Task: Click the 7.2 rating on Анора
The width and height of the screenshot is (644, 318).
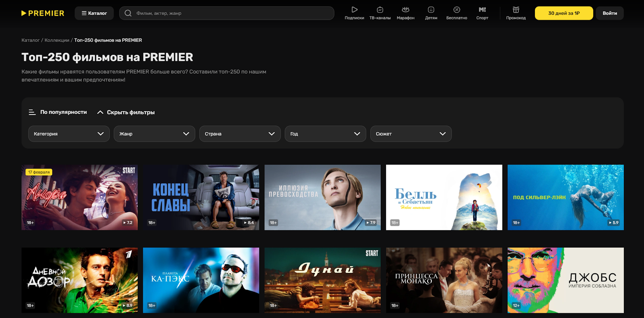Action: pos(128,223)
